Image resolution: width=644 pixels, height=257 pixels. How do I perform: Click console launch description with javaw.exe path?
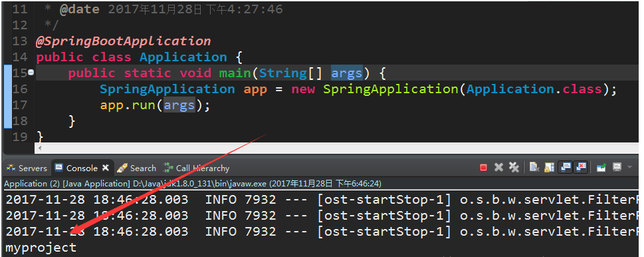(x=192, y=183)
